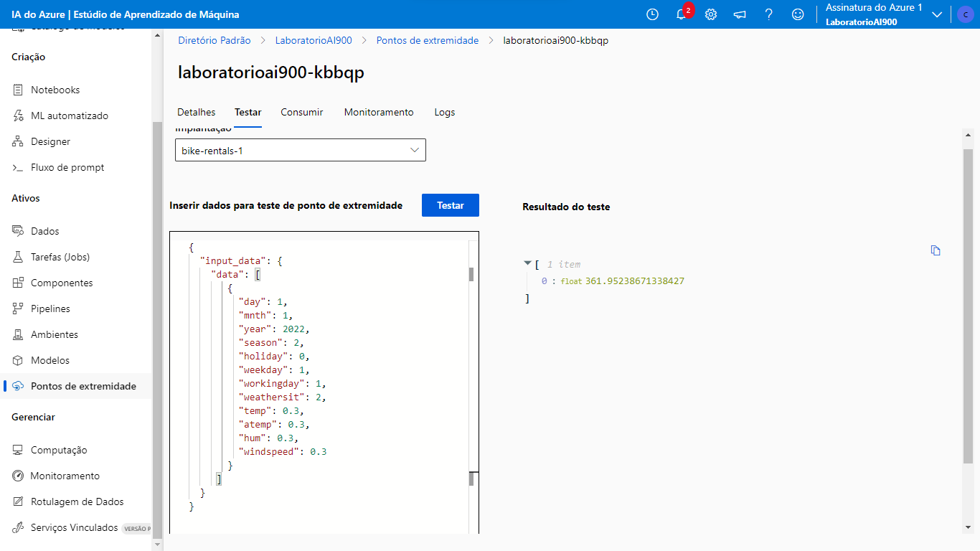Open Serviços Vinculados in sidebar
The height and width of the screenshot is (551, 980).
(76, 527)
